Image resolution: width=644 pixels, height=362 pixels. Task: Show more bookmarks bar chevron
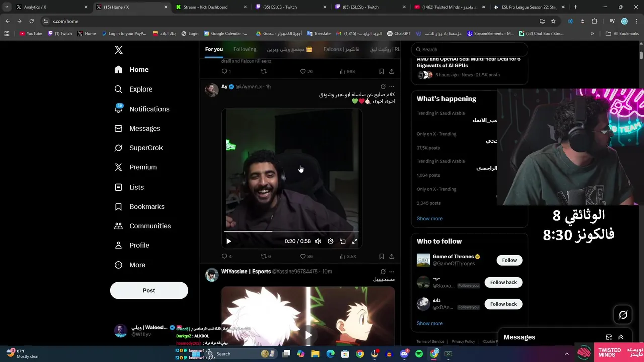(x=592, y=34)
